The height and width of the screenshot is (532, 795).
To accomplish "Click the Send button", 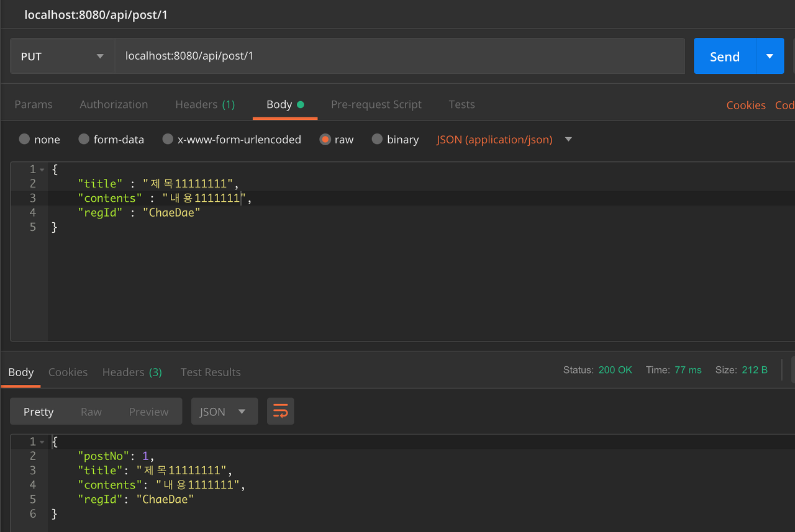I will 724,56.
